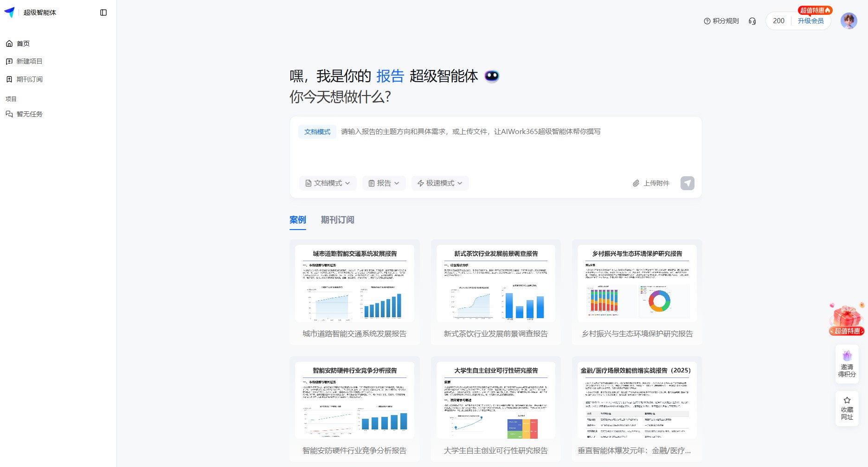Open 乡村振兴与生态环境保护研究报告 thumbnail

[637, 283]
